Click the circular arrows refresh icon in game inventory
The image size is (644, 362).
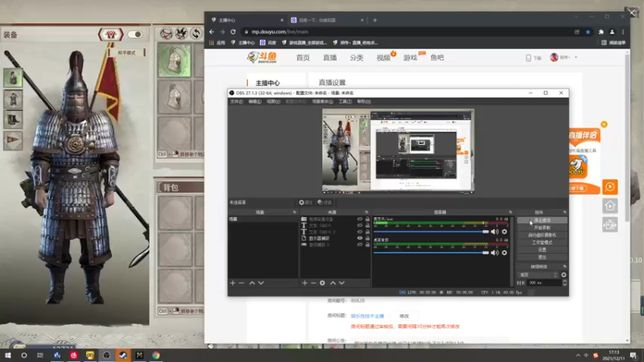click(x=196, y=33)
